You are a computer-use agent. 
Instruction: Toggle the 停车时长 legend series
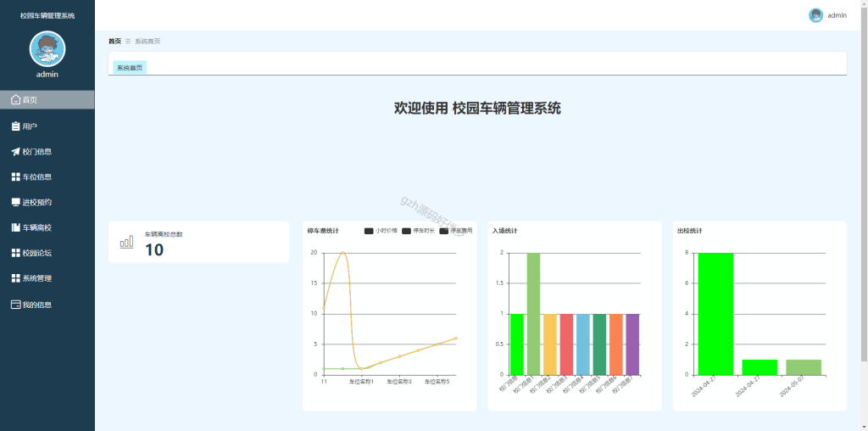pos(418,231)
